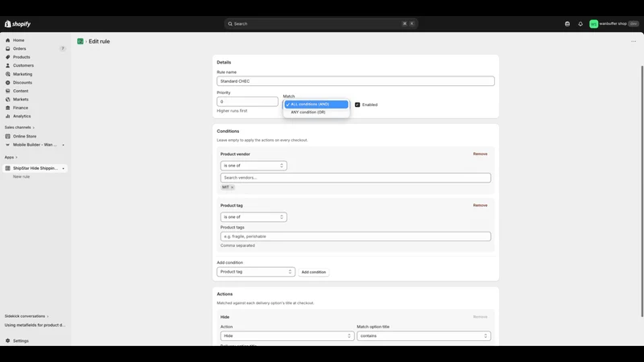Click the green app icon beside Edit rule

point(80,42)
